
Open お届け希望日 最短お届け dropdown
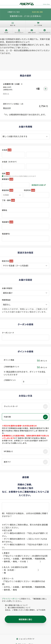tap(25, 293)
